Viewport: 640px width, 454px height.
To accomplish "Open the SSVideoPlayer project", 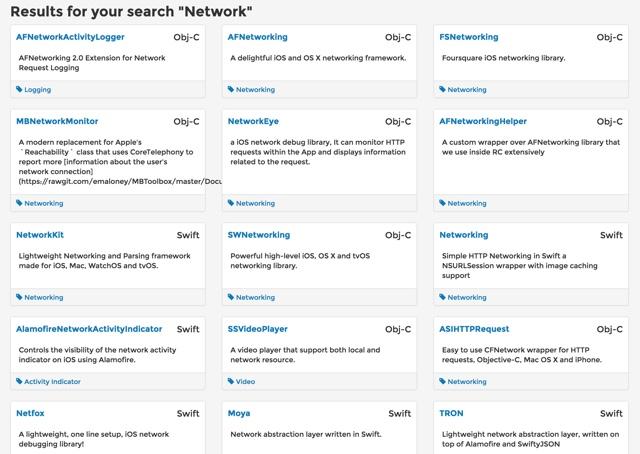I will click(258, 328).
